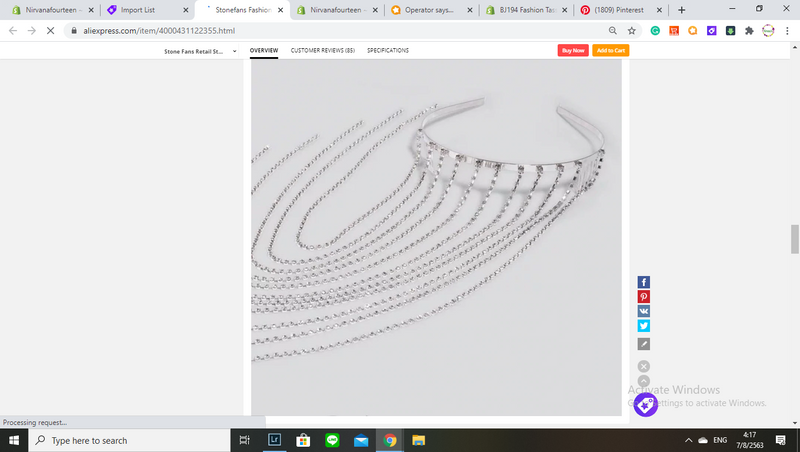The image size is (800, 452).
Task: Open Chrome three-dot menu
Action: pyautogui.click(x=787, y=31)
